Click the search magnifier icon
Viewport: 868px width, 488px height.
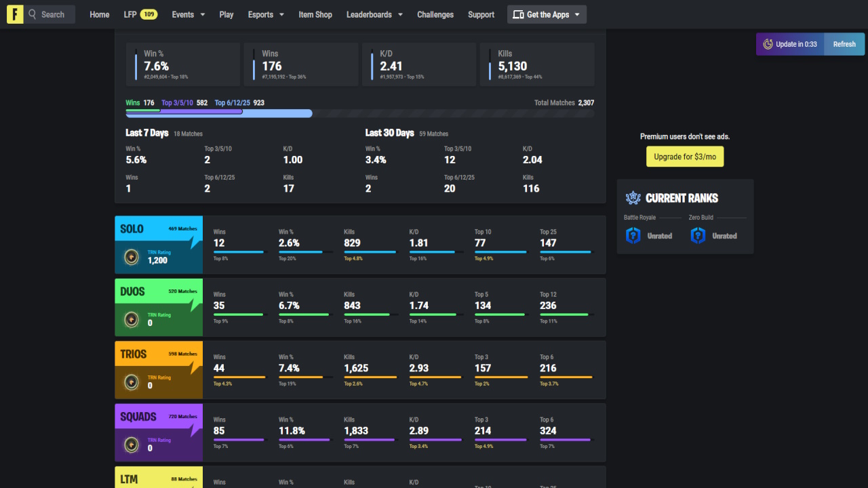click(x=32, y=14)
